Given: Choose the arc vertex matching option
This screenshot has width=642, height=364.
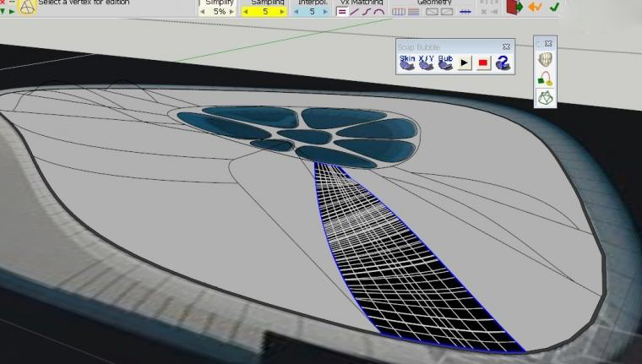Looking at the screenshot, I should click(379, 12).
